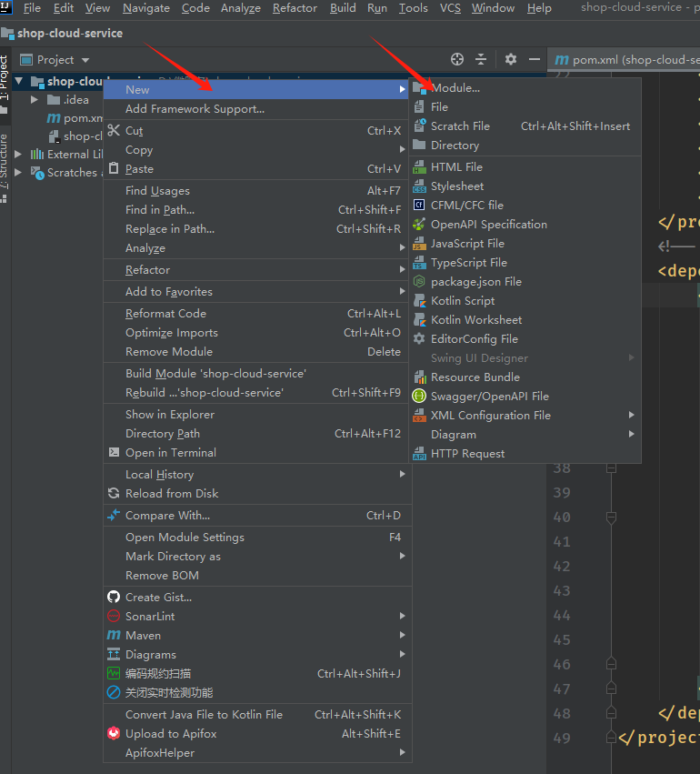Viewport: 700px width, 774px height.
Task: Open Project panel settings gear
Action: coord(511,59)
